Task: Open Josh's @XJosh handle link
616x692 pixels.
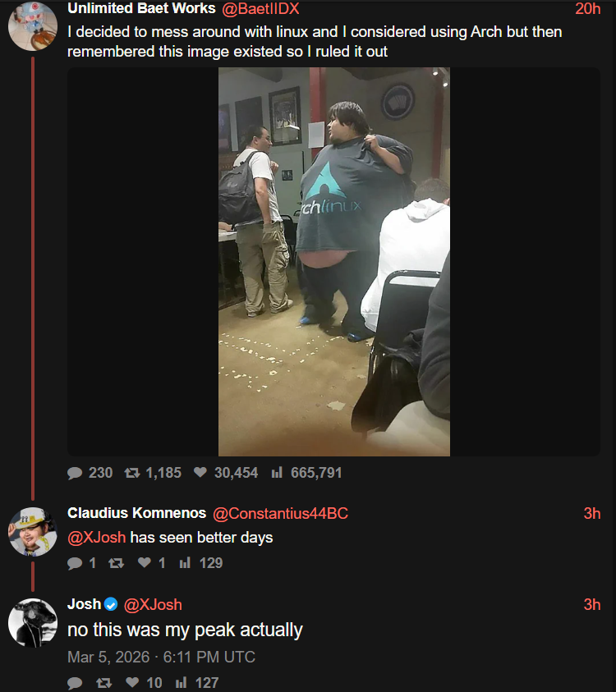Action: (x=153, y=605)
